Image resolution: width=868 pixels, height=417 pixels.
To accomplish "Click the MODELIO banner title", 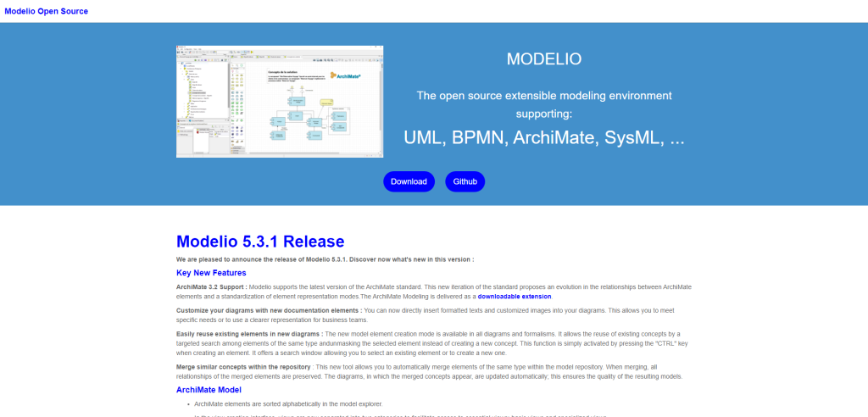I will [544, 59].
